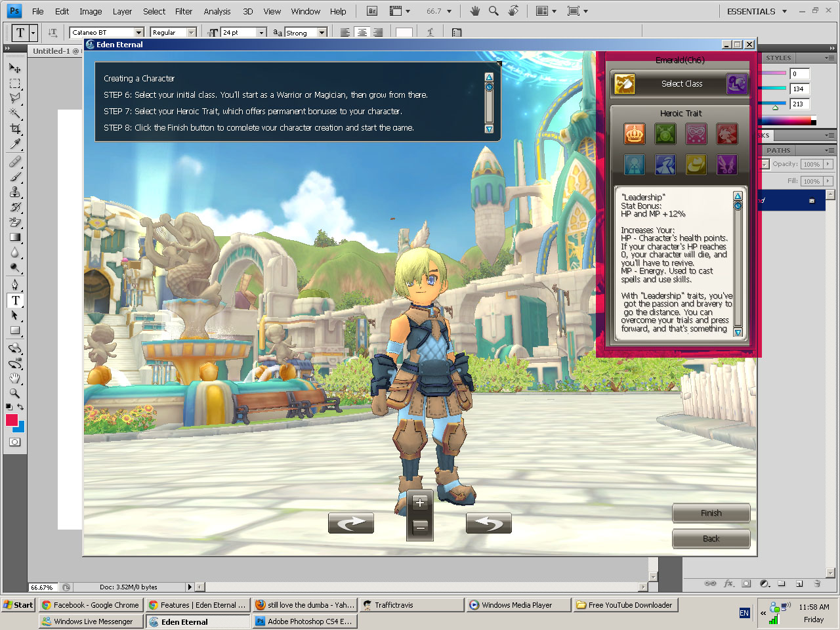This screenshot has width=840, height=630.
Task: Toggle Quick Mask mode
Action: pos(14,442)
